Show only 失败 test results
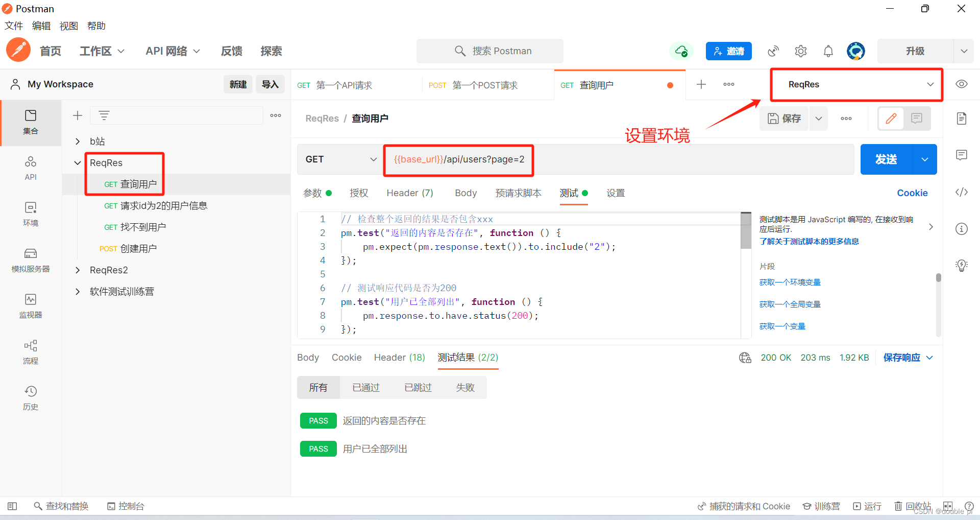The image size is (980, 520). point(465,388)
